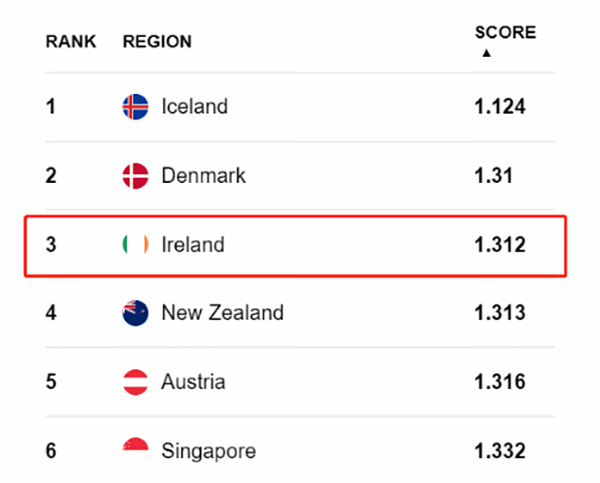Open the Austria region link
The width and height of the screenshot is (600, 483).
pos(193,382)
